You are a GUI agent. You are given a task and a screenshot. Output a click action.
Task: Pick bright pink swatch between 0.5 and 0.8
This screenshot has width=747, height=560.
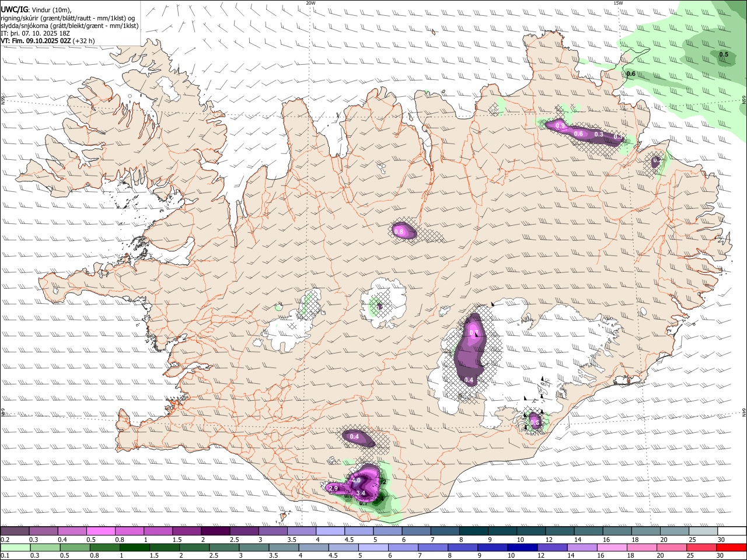pos(101,531)
